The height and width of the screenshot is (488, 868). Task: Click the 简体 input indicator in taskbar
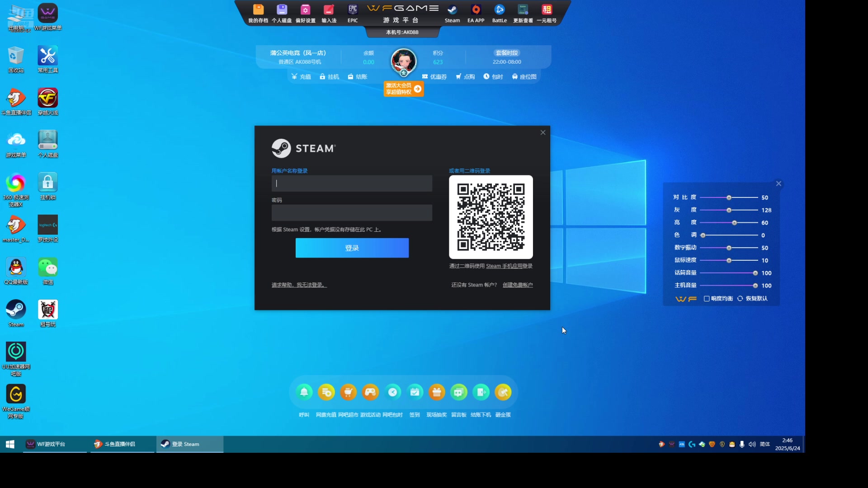765,444
